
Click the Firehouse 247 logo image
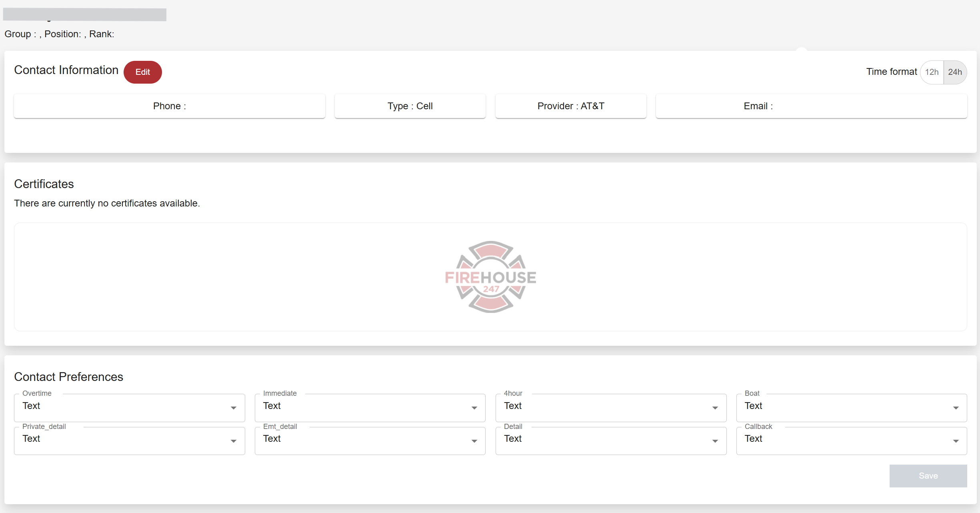click(x=490, y=277)
